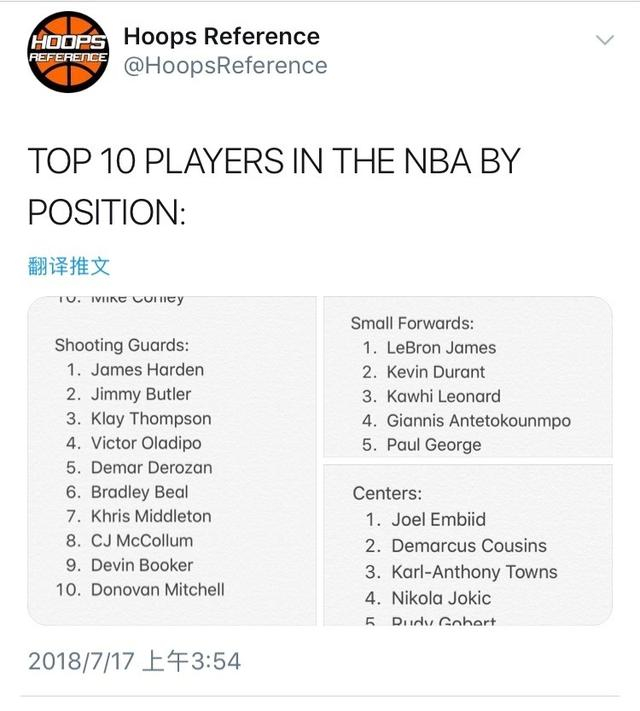Click the Hoops Reference display name

point(221,37)
